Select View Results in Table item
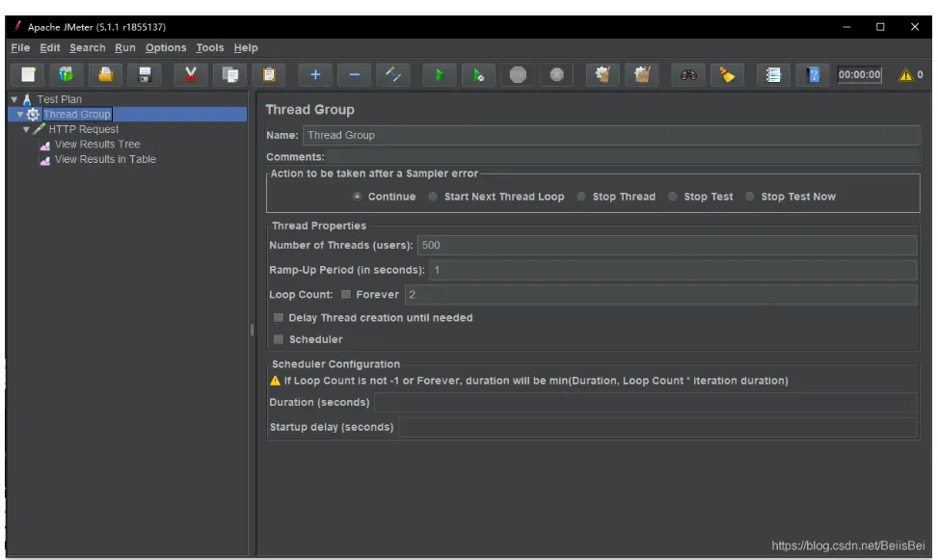The height and width of the screenshot is (560, 938). pos(104,160)
